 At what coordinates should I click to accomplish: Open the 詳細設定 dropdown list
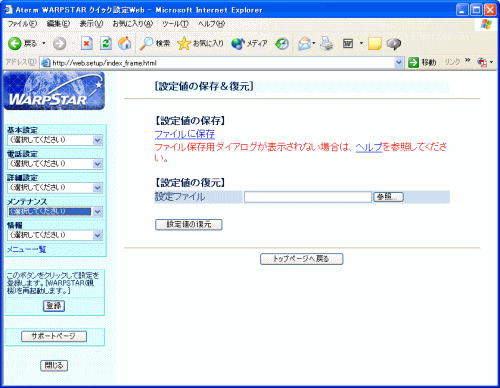55,188
